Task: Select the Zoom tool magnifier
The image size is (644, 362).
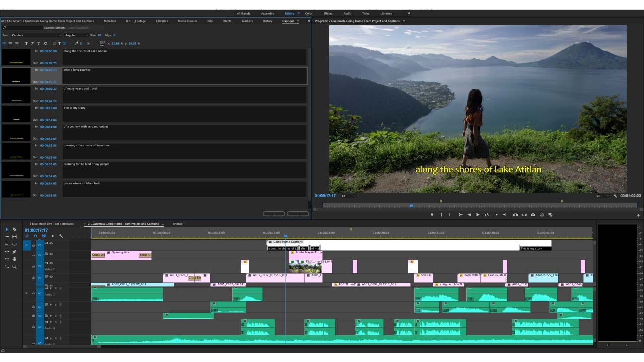Action: 14,267
